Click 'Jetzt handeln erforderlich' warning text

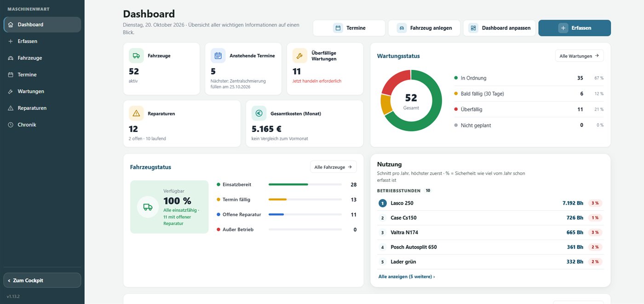coord(317,81)
